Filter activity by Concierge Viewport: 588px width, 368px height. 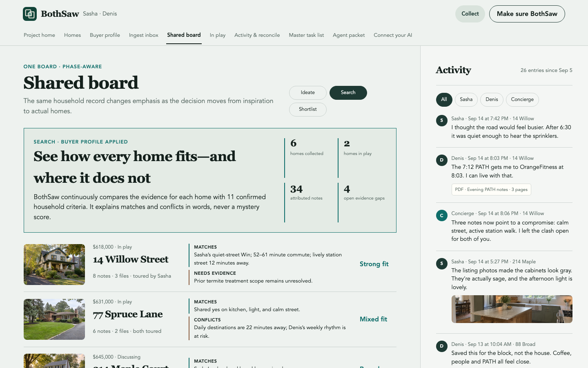coord(522,100)
